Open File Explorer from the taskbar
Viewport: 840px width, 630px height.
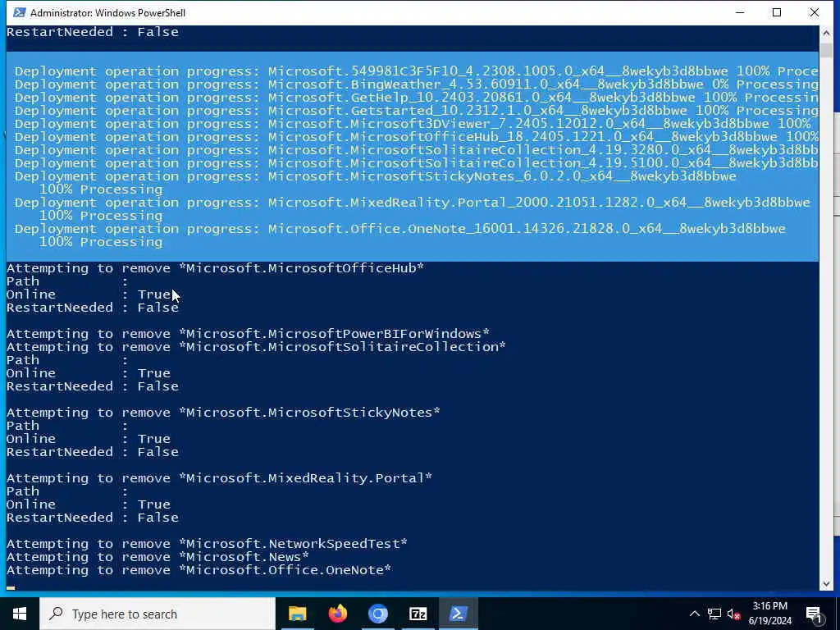click(x=297, y=614)
